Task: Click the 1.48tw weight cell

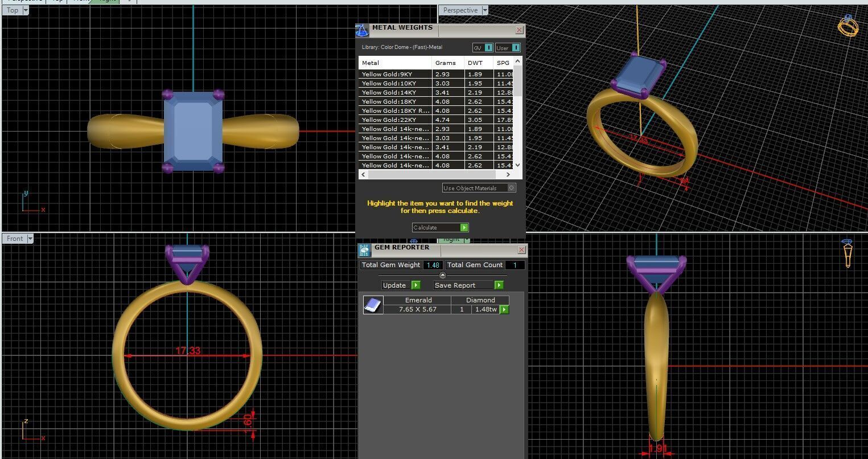Action: pos(486,309)
